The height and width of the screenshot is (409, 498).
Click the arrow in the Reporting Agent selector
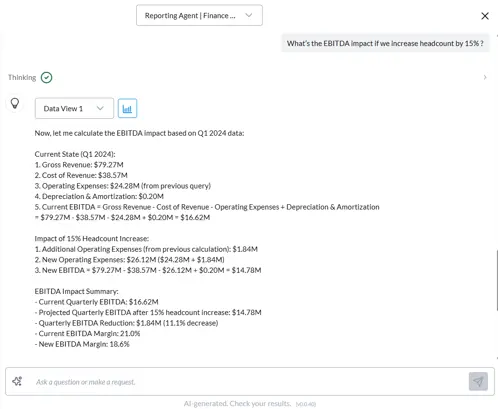(249, 15)
